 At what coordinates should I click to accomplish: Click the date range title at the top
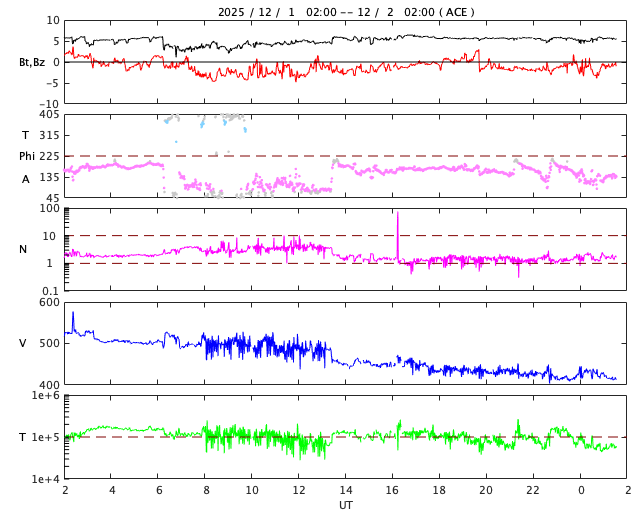346,12
